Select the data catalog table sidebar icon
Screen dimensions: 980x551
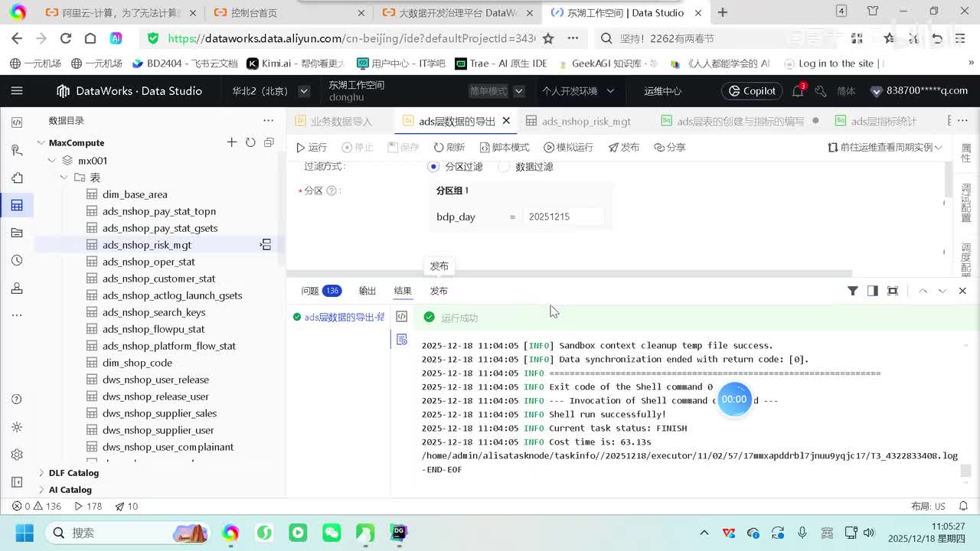point(17,205)
